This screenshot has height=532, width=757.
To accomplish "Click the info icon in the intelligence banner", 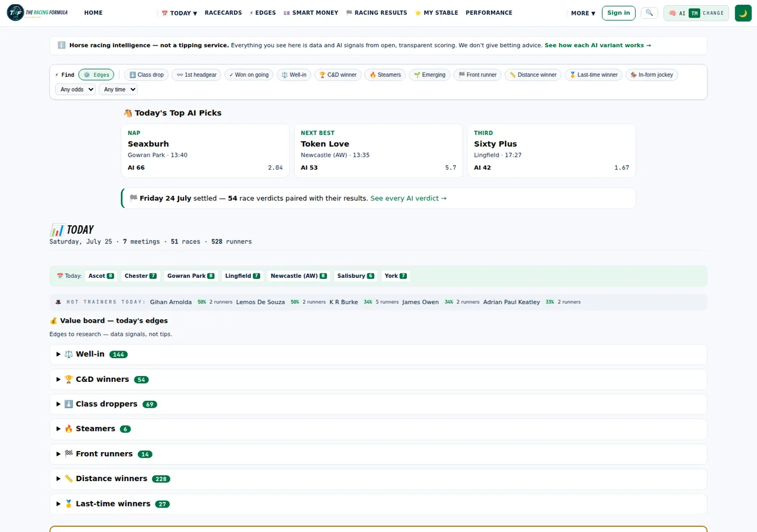I will point(62,45).
